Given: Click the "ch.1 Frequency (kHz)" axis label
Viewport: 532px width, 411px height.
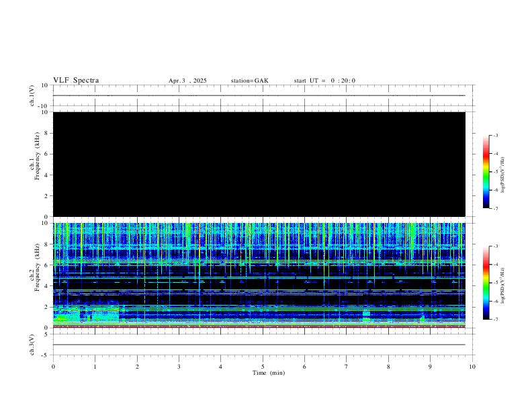Looking at the screenshot, I should (35, 156).
